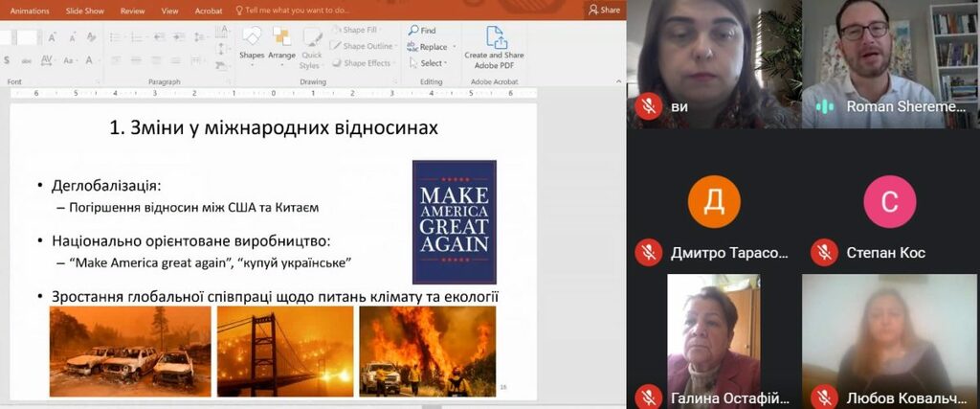Screen dimensions: 980x409
Task: Expand the Replace dropdown arrow
Action: click(455, 47)
